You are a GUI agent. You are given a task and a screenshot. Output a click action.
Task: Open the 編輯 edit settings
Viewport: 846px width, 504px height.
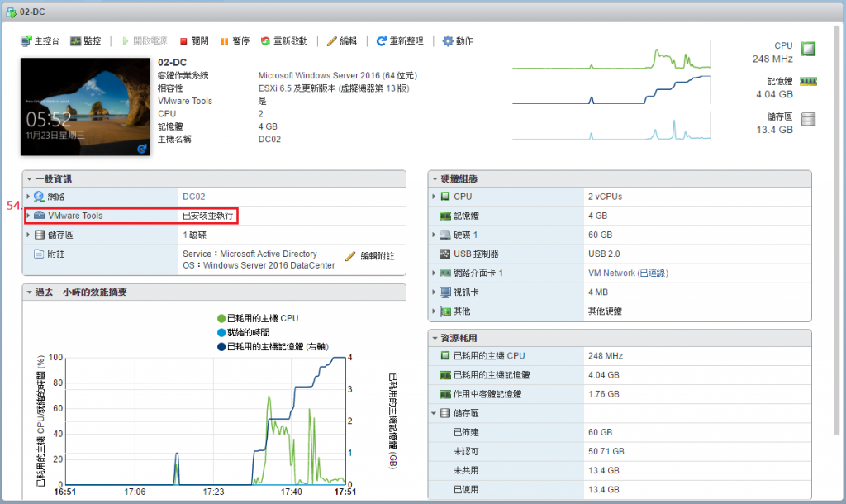click(x=342, y=41)
